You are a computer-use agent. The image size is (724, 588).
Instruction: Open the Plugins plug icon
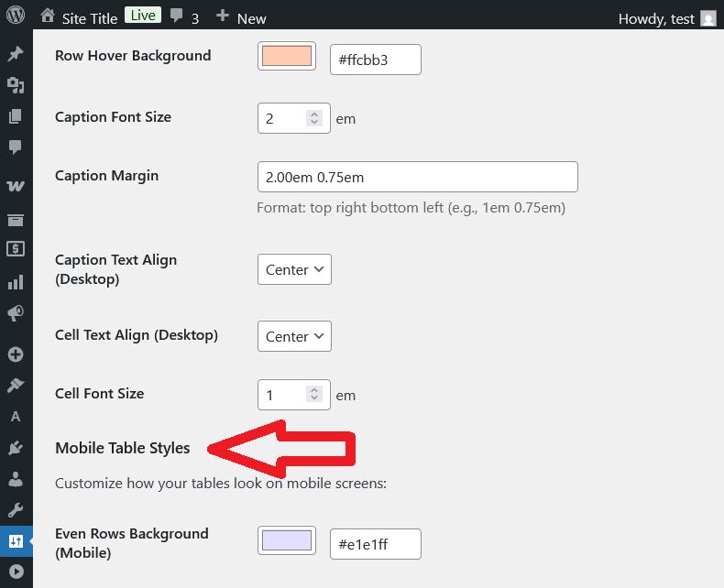pos(16,447)
